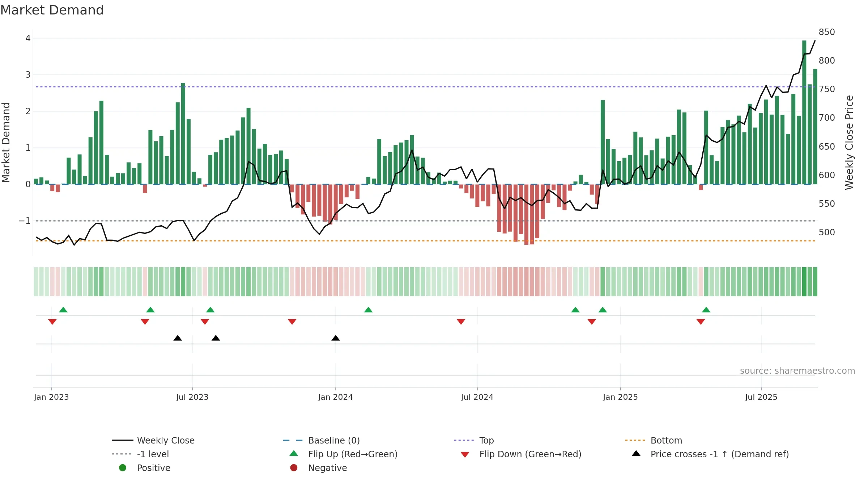This screenshot has width=868, height=488.
Task: Click the tallest green demand bar
Action: pos(804,112)
